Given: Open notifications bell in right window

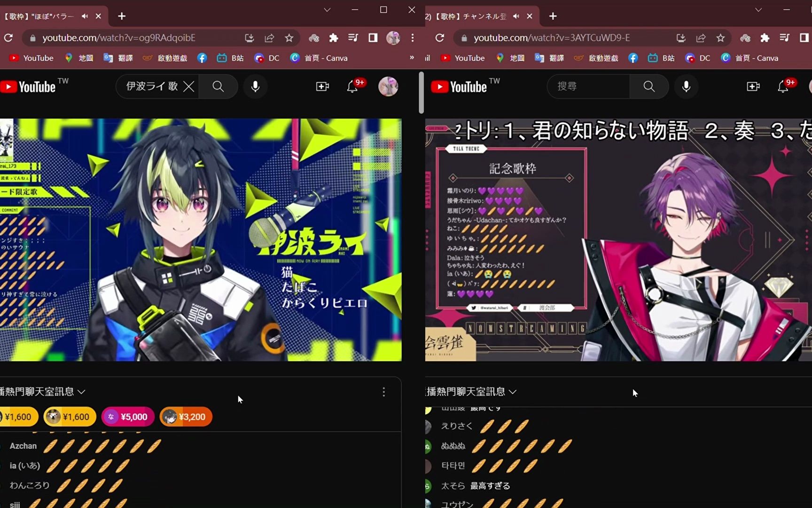Looking at the screenshot, I should pos(783,87).
